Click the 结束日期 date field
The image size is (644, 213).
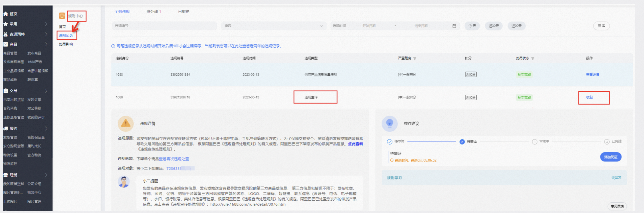tap(421, 26)
